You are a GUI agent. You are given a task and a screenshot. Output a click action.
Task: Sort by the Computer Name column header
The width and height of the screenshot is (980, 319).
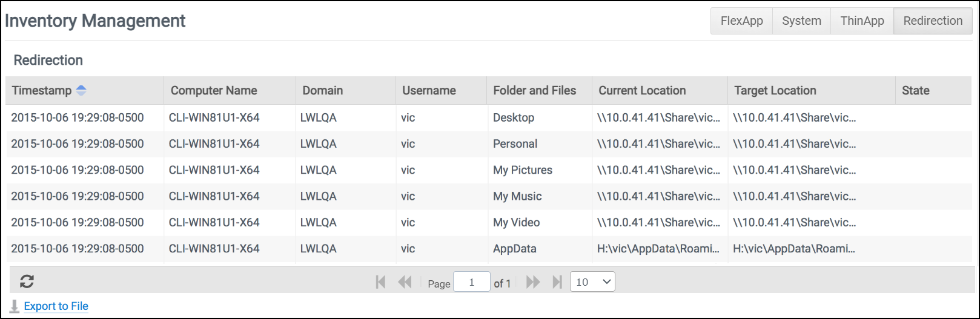pos(214,91)
